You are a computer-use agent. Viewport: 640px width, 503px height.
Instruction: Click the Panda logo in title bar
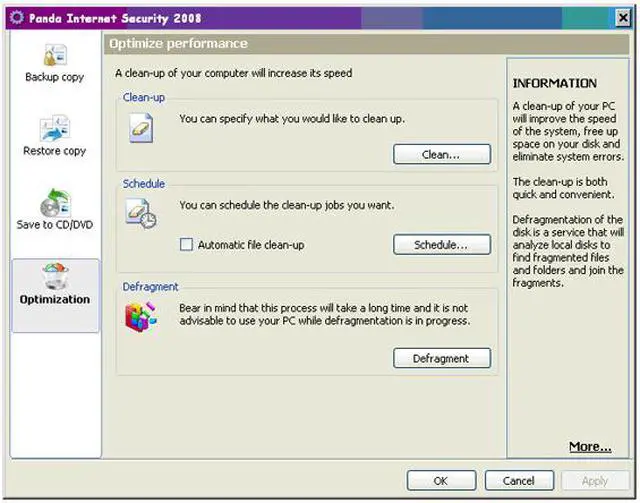(13, 17)
